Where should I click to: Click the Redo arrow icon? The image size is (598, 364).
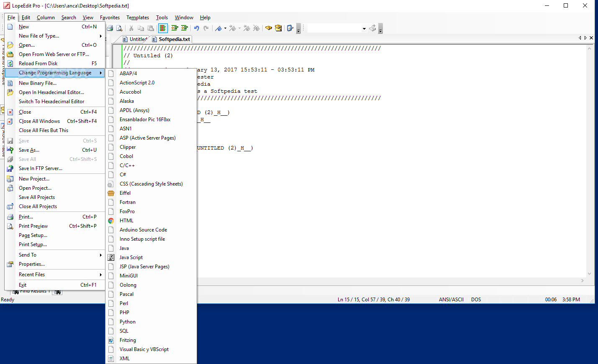[x=206, y=28]
